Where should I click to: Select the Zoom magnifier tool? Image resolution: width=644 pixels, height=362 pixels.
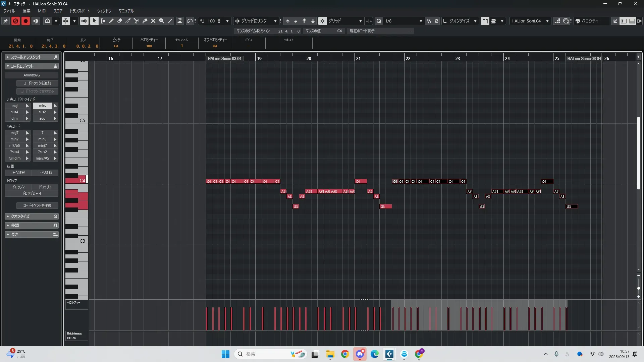click(162, 21)
